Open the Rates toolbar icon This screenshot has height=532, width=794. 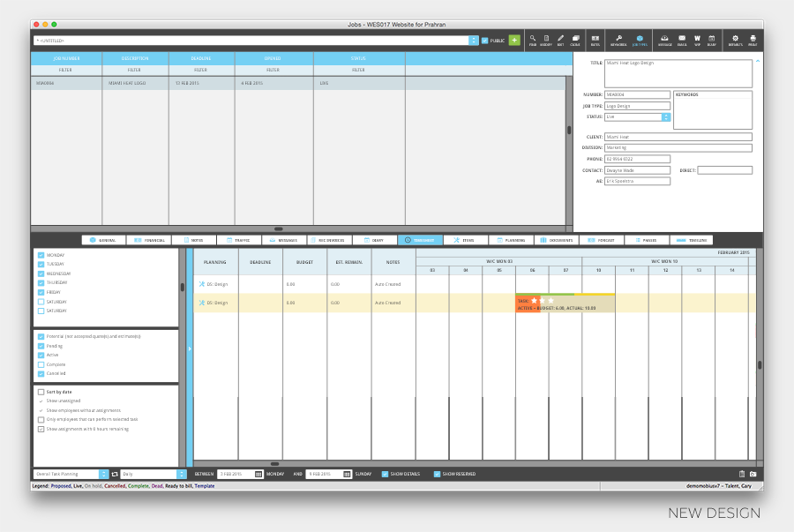point(595,40)
